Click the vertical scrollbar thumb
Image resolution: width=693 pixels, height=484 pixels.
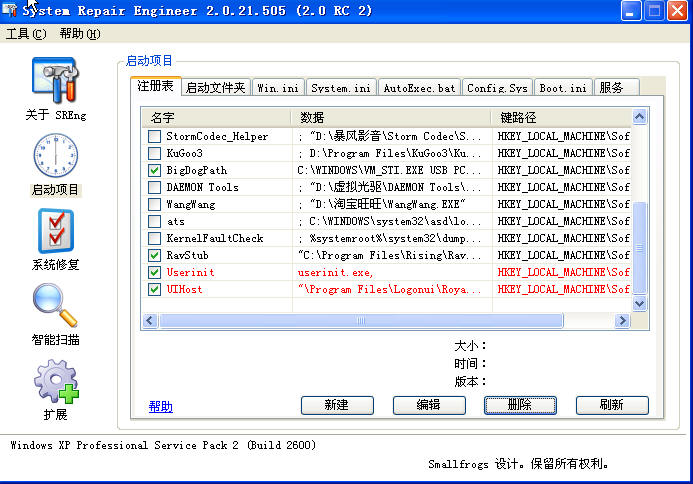click(x=640, y=248)
